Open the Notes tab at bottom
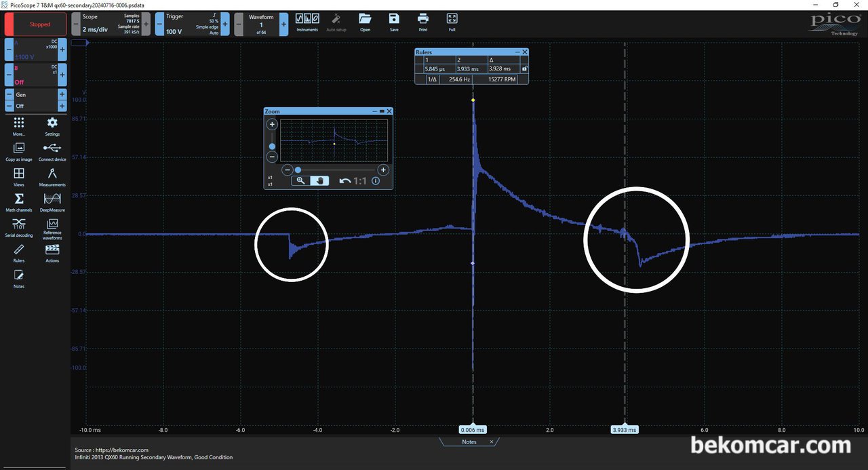 tap(469, 442)
